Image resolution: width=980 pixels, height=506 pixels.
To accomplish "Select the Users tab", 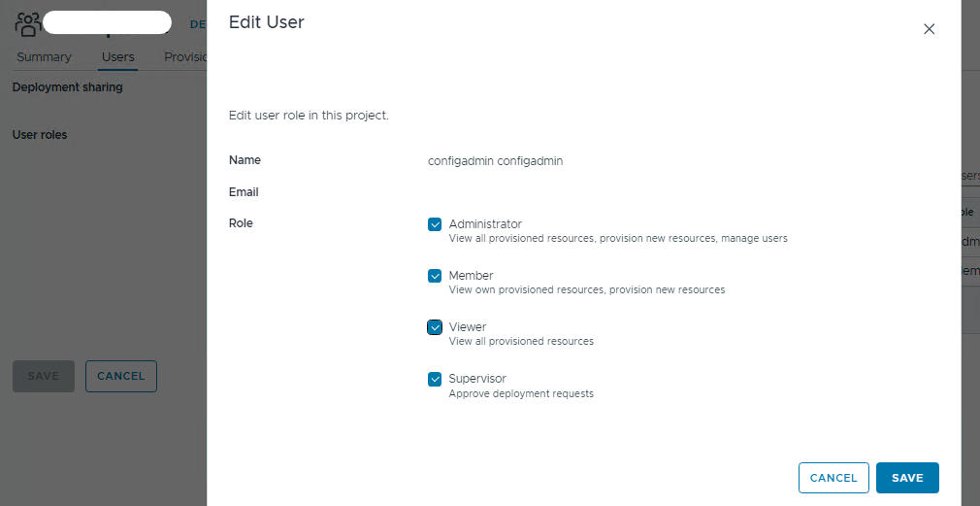I will click(x=118, y=57).
